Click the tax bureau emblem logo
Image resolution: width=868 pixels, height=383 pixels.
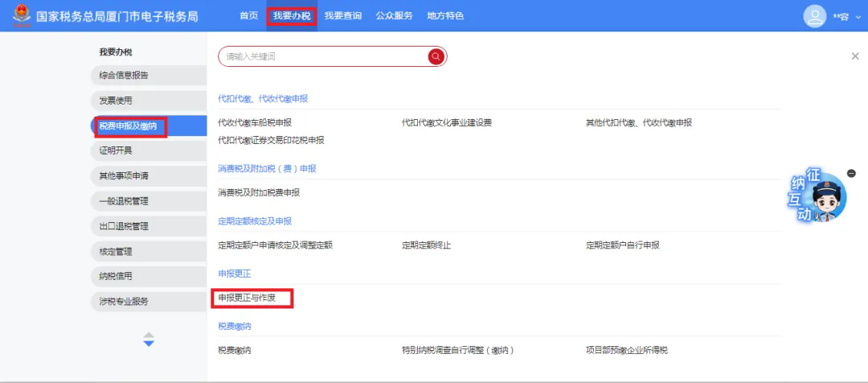(x=22, y=15)
